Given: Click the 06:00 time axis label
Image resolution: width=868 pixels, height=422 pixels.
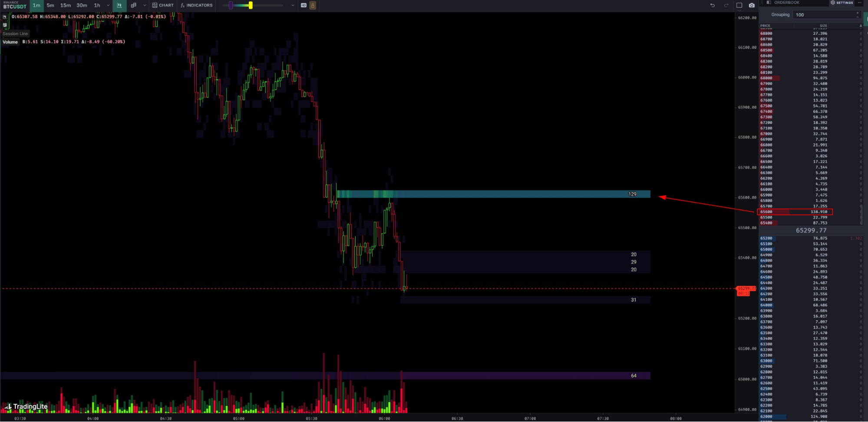Looking at the screenshot, I should tap(384, 419).
